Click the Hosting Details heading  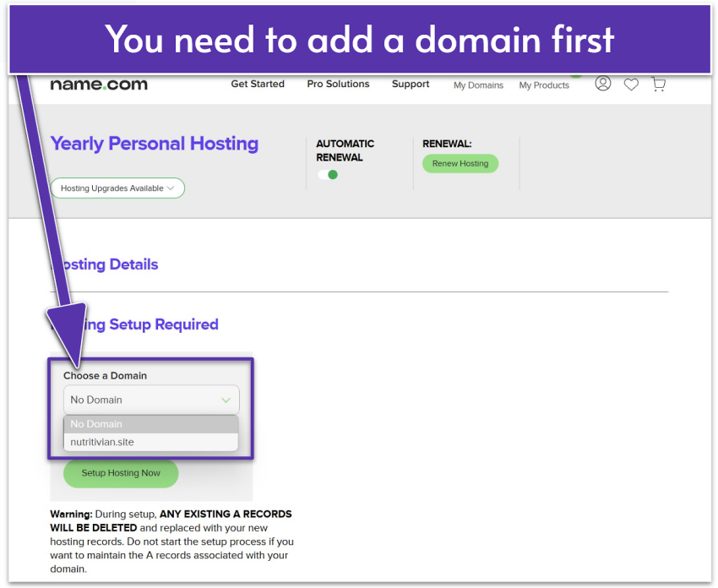point(104,264)
